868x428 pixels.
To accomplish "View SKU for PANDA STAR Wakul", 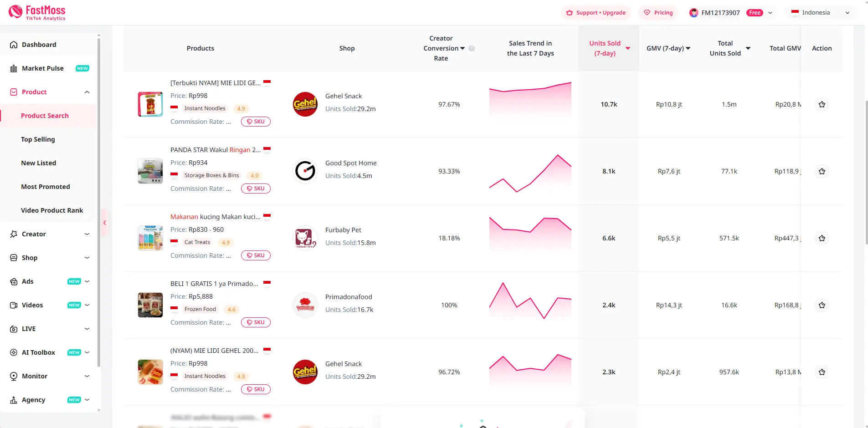I will 256,189.
